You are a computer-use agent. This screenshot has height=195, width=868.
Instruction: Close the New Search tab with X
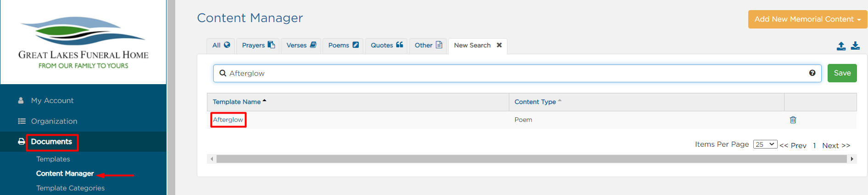coord(499,45)
